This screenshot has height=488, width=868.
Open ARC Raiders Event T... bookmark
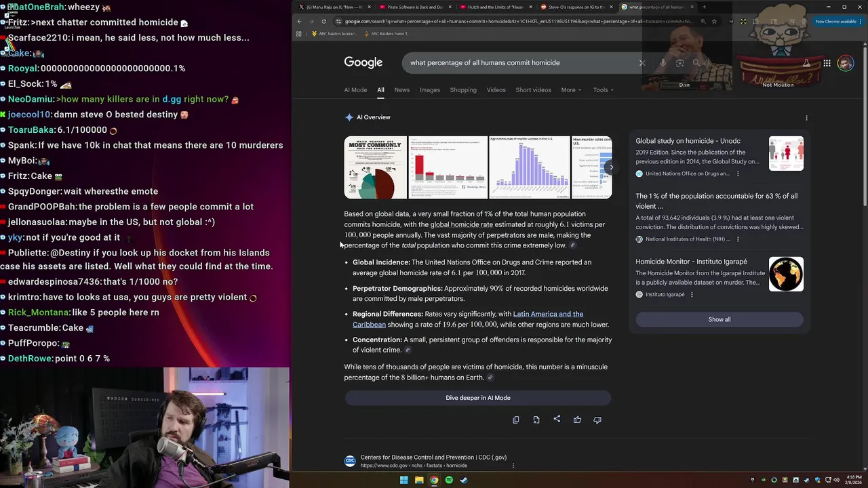pyautogui.click(x=387, y=34)
